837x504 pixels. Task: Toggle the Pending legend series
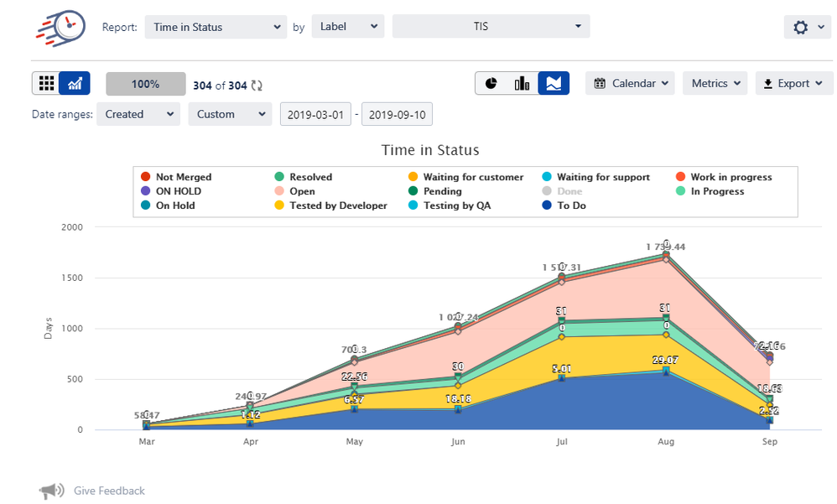click(x=435, y=191)
